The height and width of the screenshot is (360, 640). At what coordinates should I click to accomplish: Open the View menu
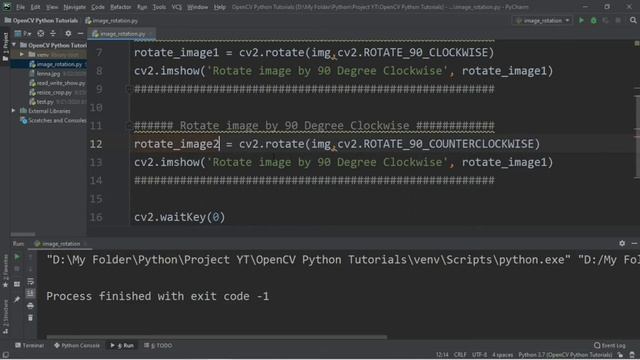coord(52,7)
